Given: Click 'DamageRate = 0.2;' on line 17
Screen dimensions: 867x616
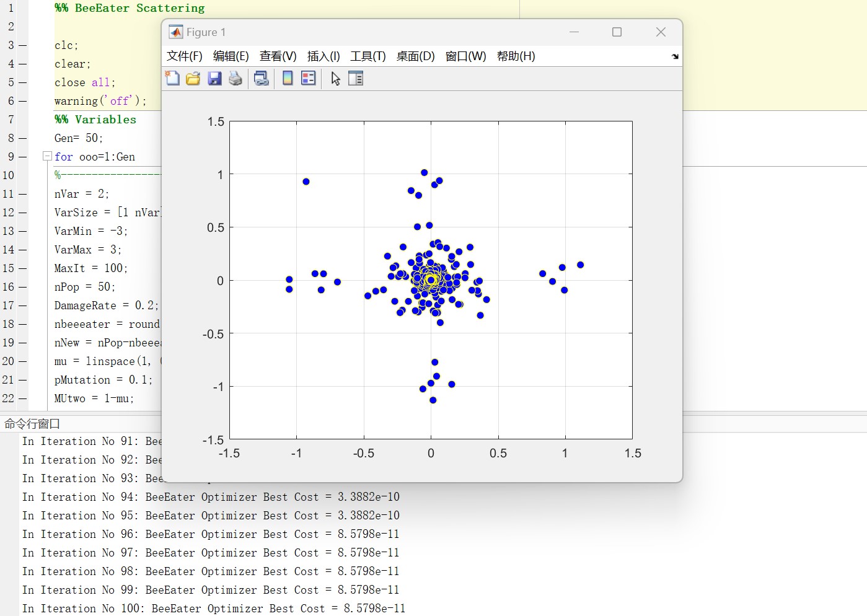Looking at the screenshot, I should pos(107,306).
